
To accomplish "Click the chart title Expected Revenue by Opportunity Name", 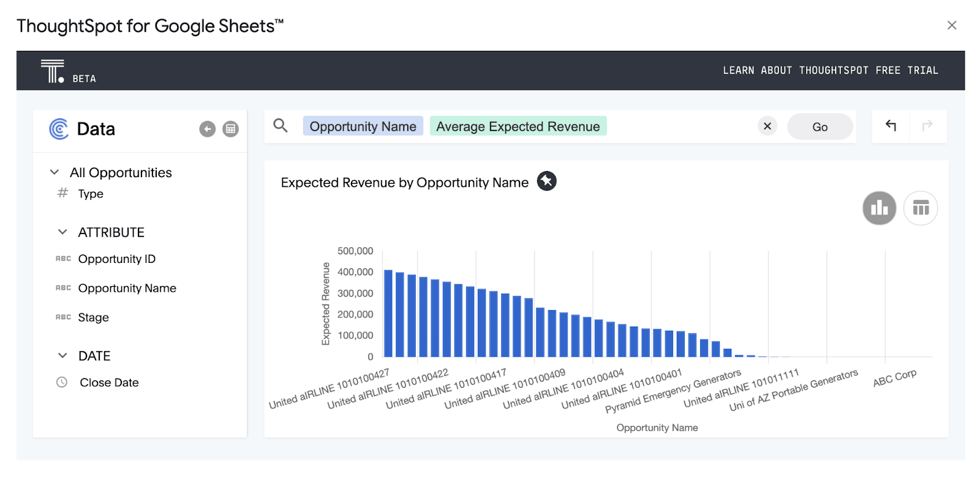I will (x=405, y=183).
